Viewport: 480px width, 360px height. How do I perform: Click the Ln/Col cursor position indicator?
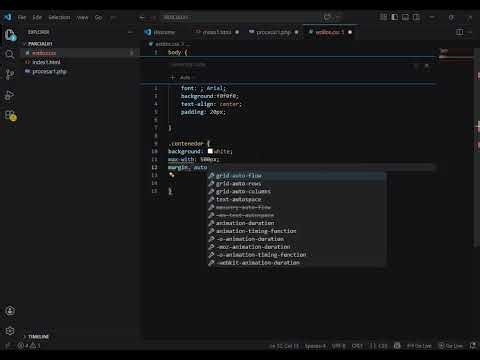[284, 346]
